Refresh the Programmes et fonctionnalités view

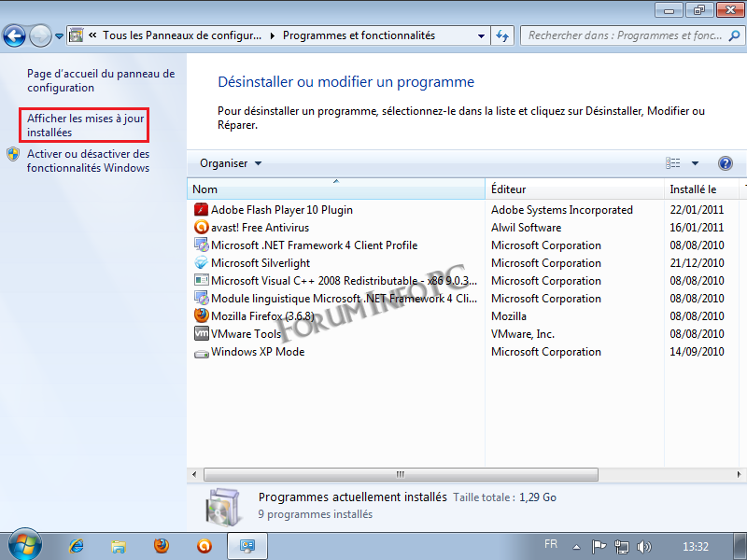coord(502,35)
